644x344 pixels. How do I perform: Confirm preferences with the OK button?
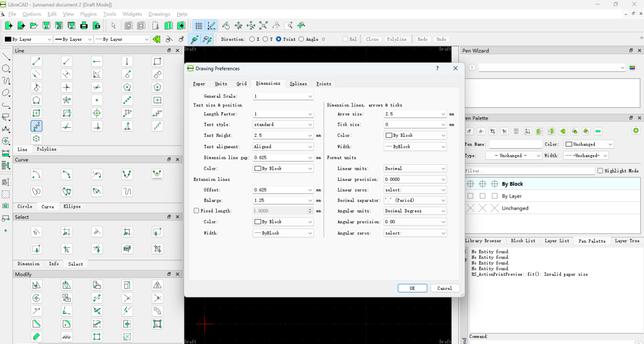coord(412,288)
